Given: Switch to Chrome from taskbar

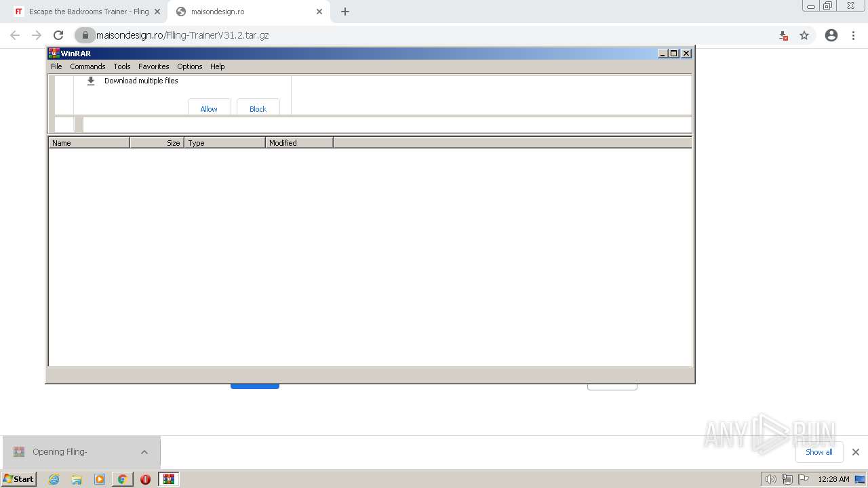Looking at the screenshot, I should pyautogui.click(x=122, y=479).
